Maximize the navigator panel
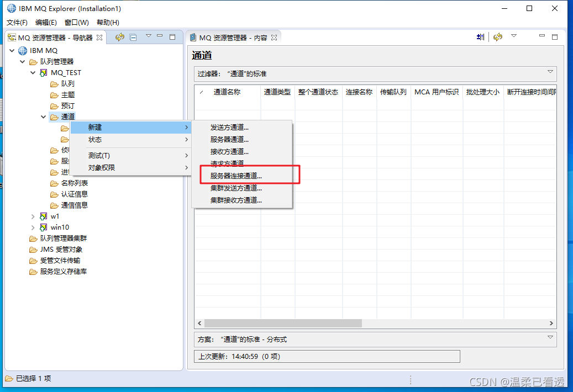Viewport: 573px width, 392px height. tap(172, 37)
